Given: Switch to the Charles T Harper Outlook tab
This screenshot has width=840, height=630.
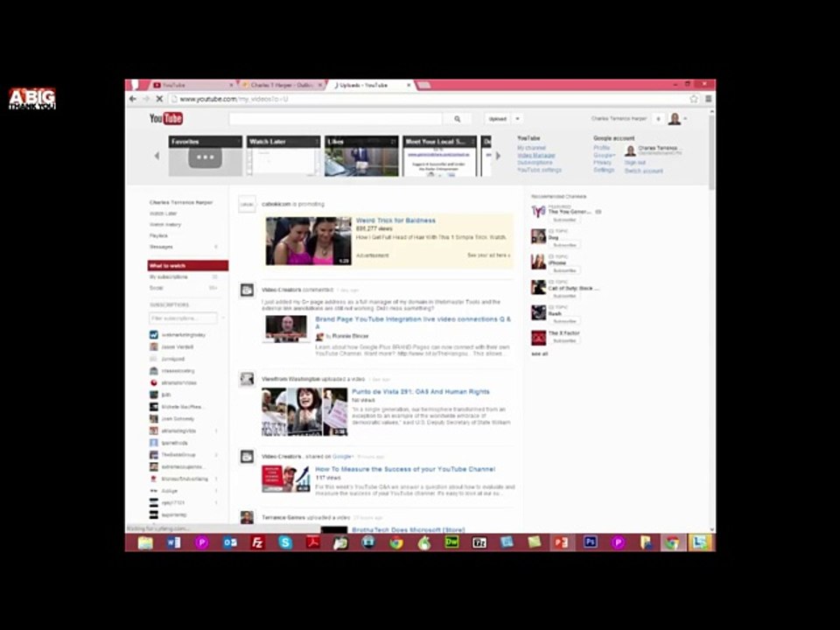Looking at the screenshot, I should pyautogui.click(x=281, y=85).
